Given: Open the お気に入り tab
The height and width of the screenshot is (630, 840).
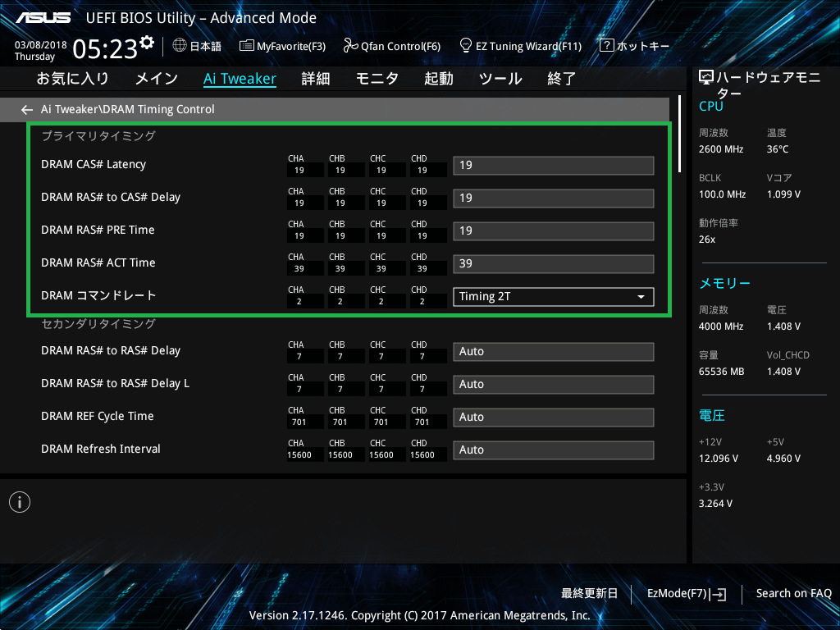Looking at the screenshot, I should point(72,79).
